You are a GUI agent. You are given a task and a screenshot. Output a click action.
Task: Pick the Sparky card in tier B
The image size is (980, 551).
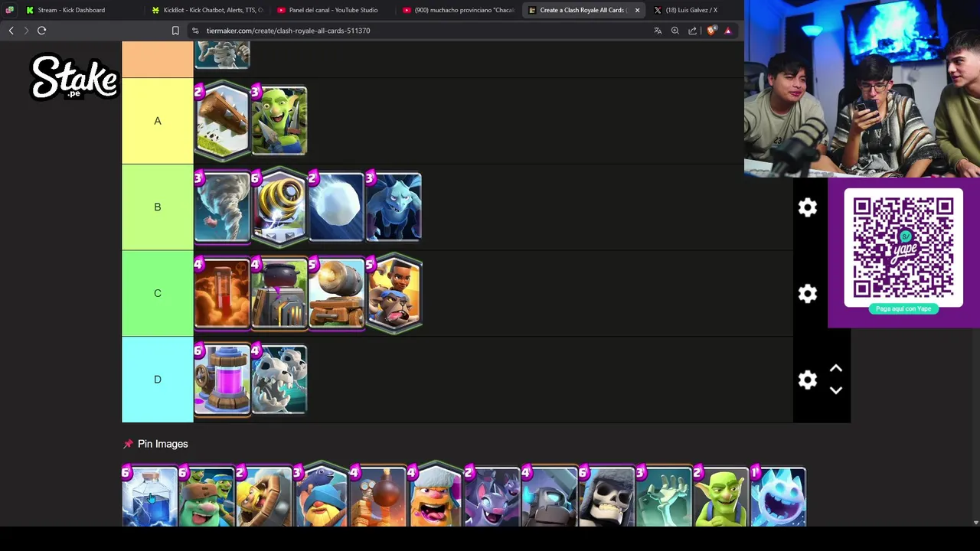279,207
